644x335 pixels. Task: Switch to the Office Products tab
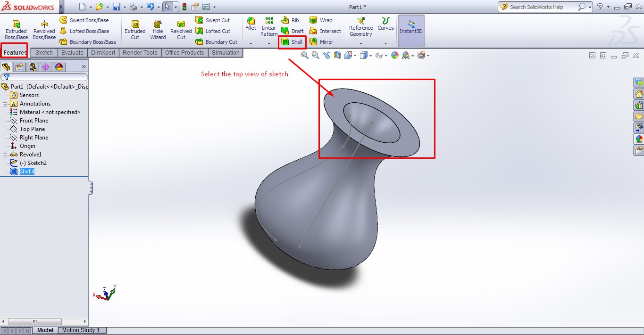point(184,53)
